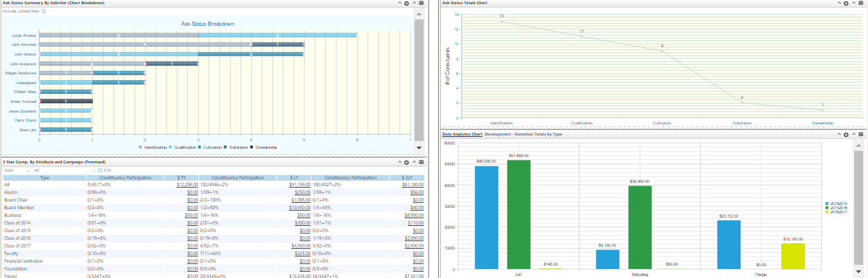Open settings gear of Data Analytics Chart panel
This screenshot has width=868, height=278.
(x=847, y=133)
